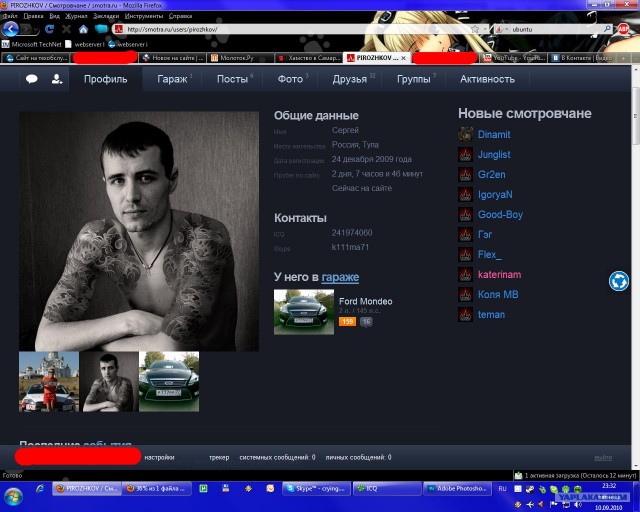Open the Ford Mondeo garage thumbnail
Viewport: 640px width, 512px height.
tap(304, 312)
